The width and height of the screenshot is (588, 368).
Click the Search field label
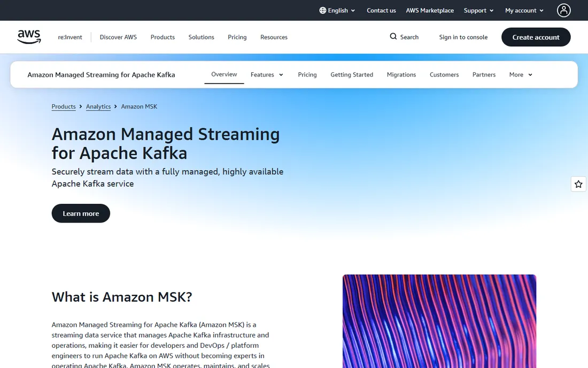pos(409,37)
